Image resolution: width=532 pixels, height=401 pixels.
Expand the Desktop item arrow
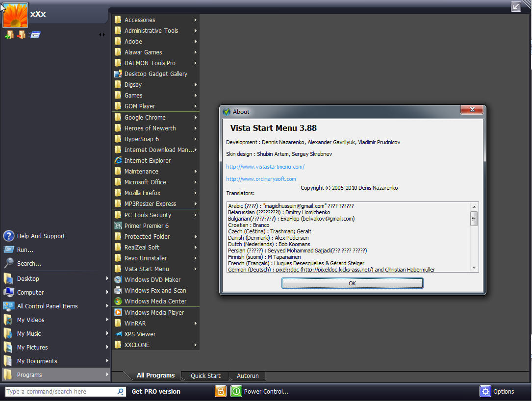pyautogui.click(x=107, y=278)
